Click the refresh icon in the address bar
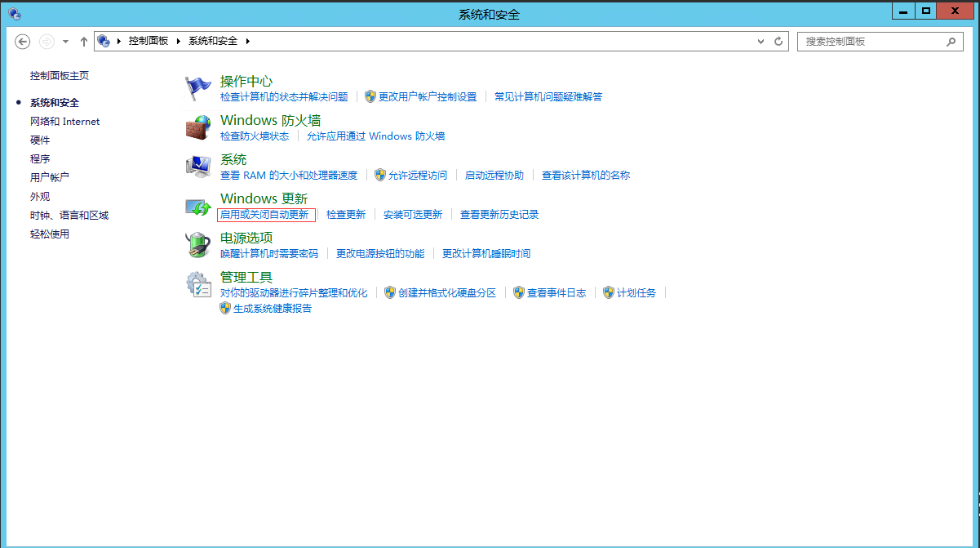This screenshot has height=548, width=980. click(x=778, y=41)
